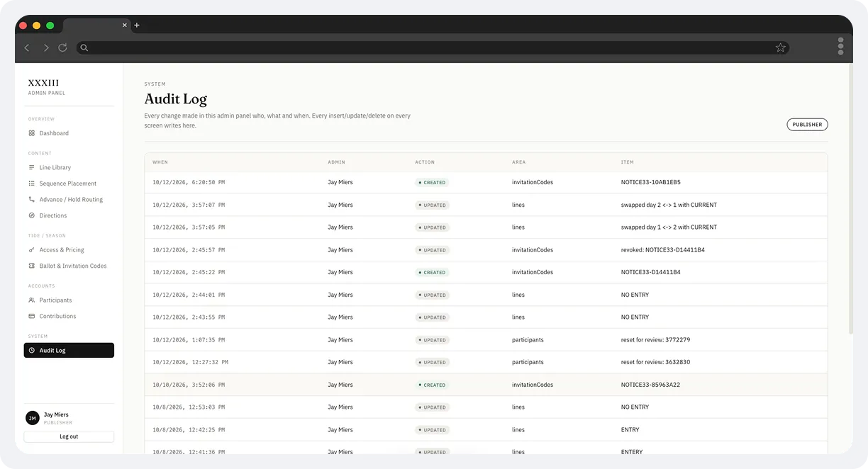The height and width of the screenshot is (469, 868).
Task: Click the JM user avatar
Action: (x=32, y=418)
